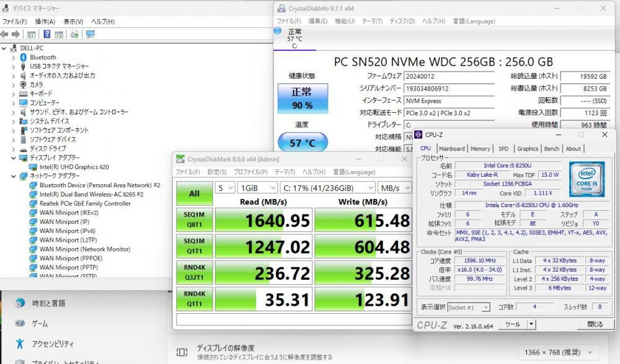This screenshot has height=364, width=620.
Task: Open the Socket #1 selection dropdown in CPU-Z
Action: click(x=469, y=308)
